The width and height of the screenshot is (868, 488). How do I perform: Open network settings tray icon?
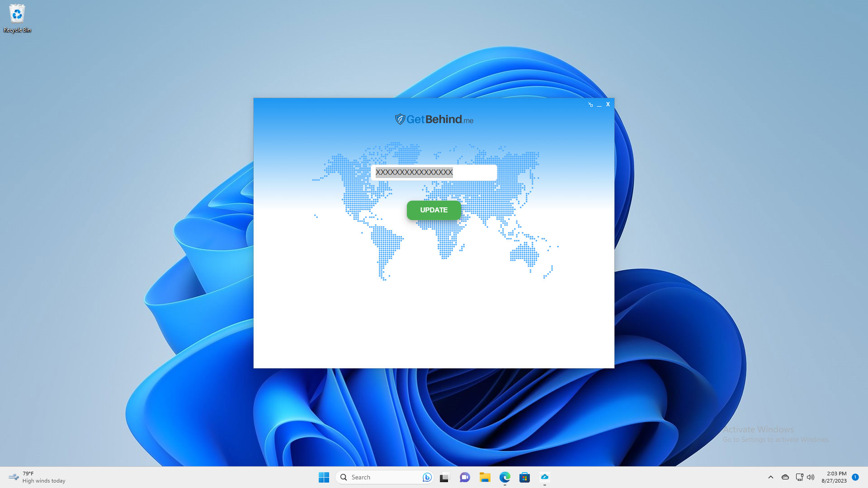(x=799, y=477)
